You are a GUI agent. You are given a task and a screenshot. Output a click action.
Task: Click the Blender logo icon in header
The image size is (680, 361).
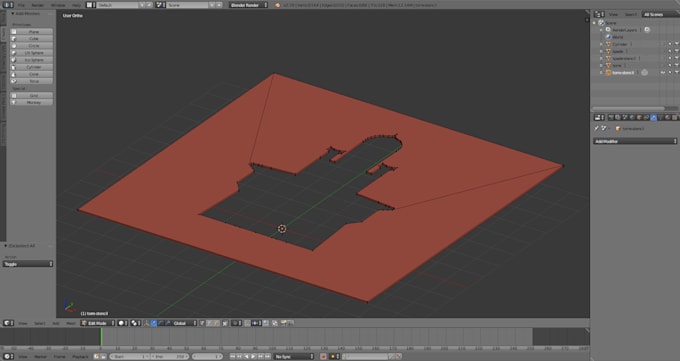[278, 5]
